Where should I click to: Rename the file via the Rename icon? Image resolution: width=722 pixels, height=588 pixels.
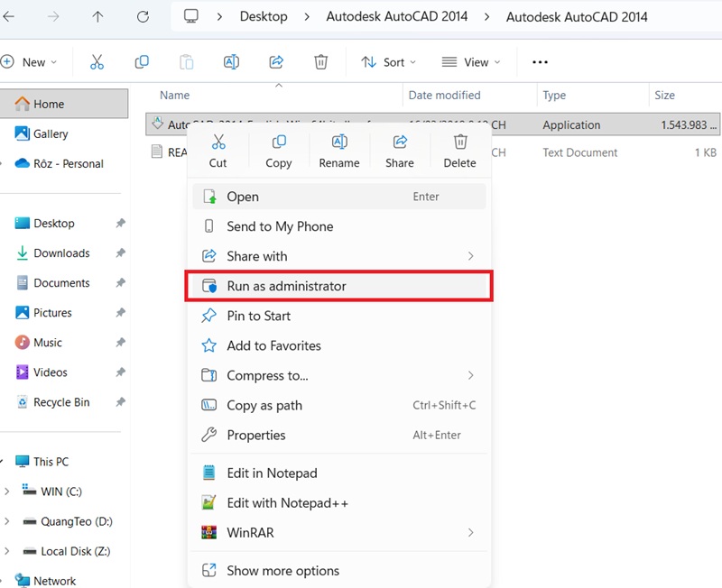[x=338, y=142]
